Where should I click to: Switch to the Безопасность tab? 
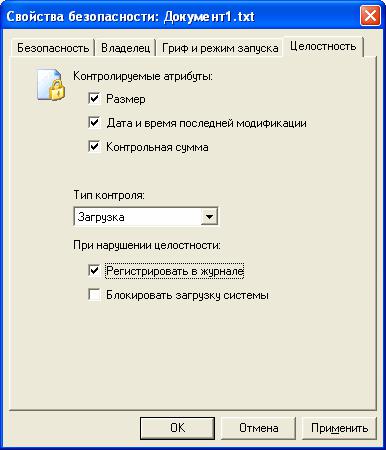click(53, 48)
